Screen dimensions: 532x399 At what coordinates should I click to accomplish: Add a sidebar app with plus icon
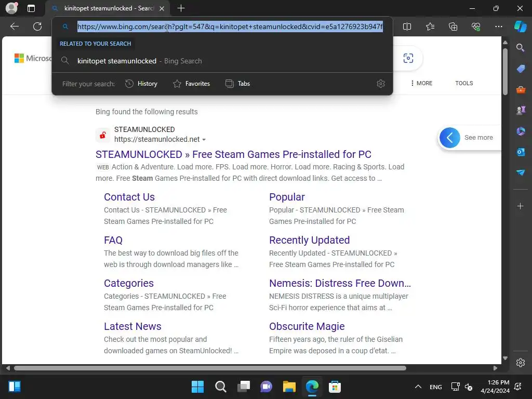point(520,206)
